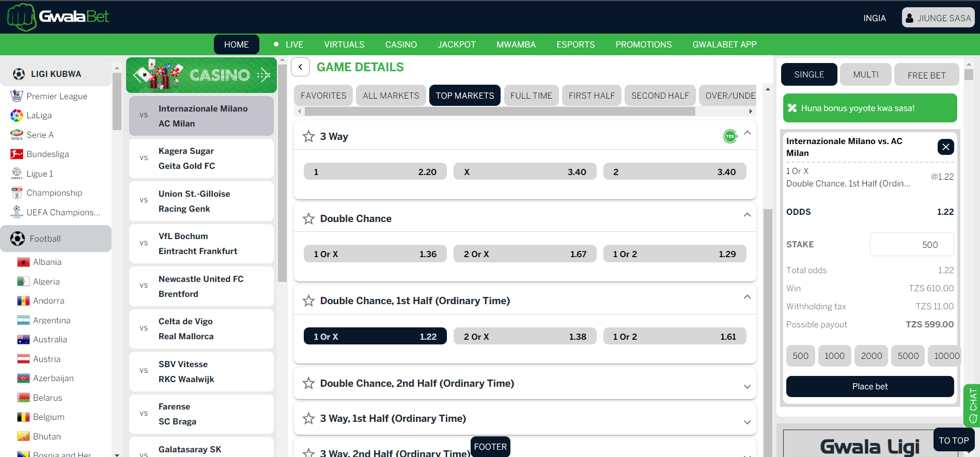This screenshot has width=980, height=457.
Task: Select the FREE BET tab
Action: coord(927,75)
